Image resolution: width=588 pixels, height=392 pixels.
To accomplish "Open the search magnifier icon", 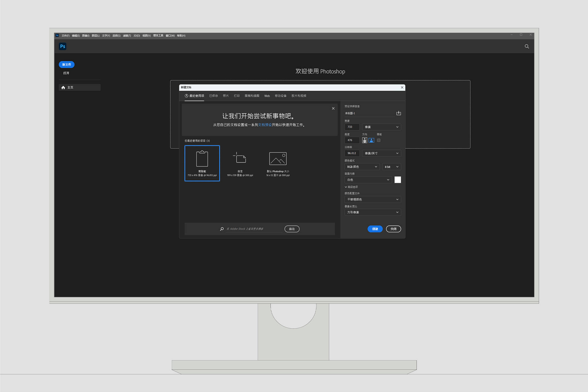I will tap(527, 46).
